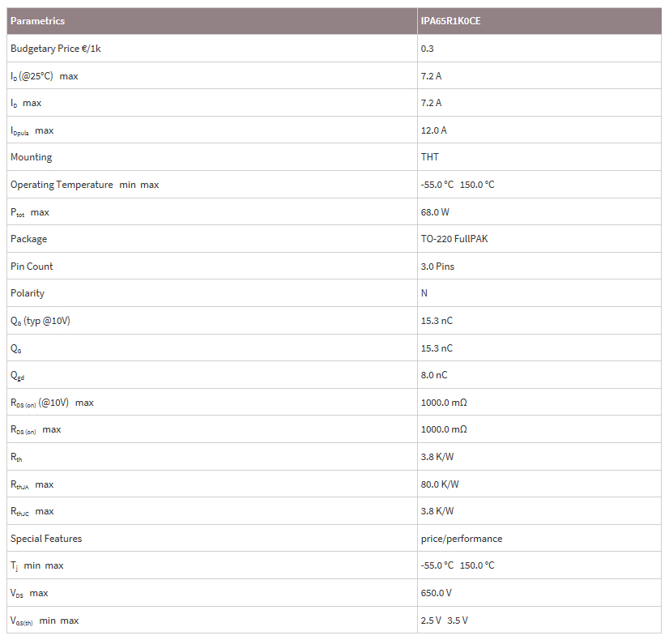Select the Budgetary Price €/1k row label
The height and width of the screenshot is (644, 669).
point(55,49)
